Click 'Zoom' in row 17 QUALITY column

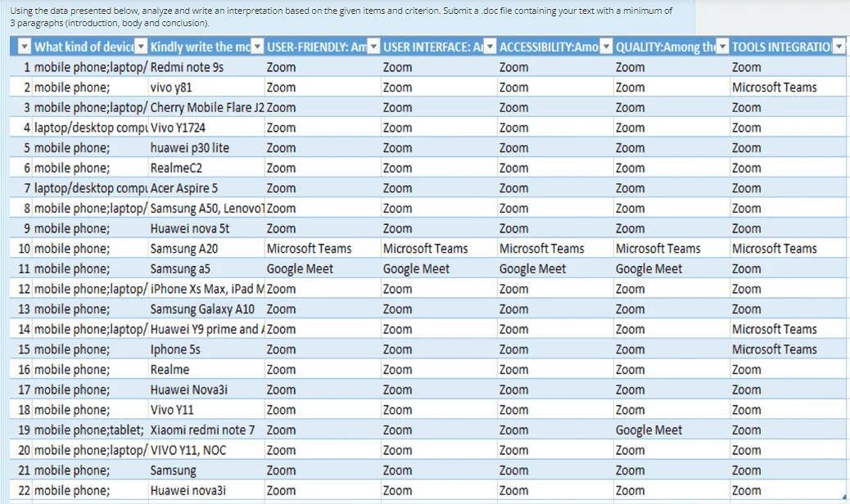[630, 389]
